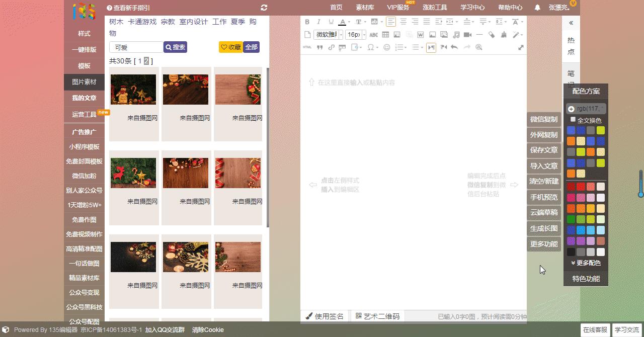Viewport: 644px width, 337px height.
Task: Enable the 全文换色 checkbox
Action: coord(572,120)
